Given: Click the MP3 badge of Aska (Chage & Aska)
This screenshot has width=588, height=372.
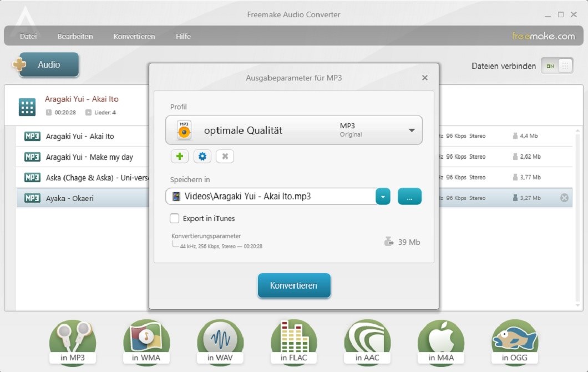Looking at the screenshot, I should tap(32, 177).
